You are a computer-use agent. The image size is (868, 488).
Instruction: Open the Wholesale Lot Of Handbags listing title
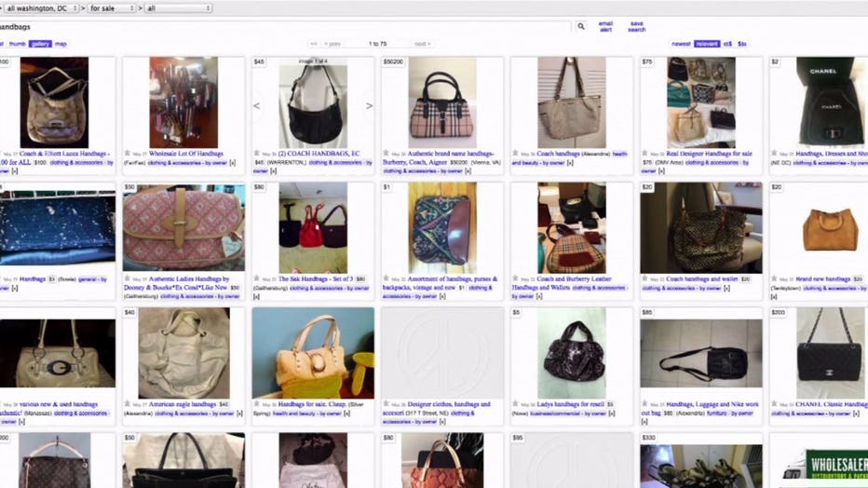click(186, 154)
